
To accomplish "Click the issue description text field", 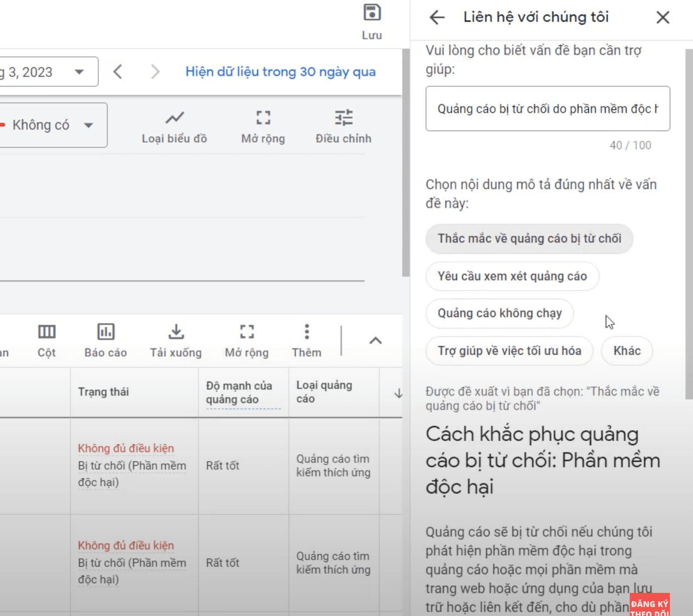I will pos(547,109).
